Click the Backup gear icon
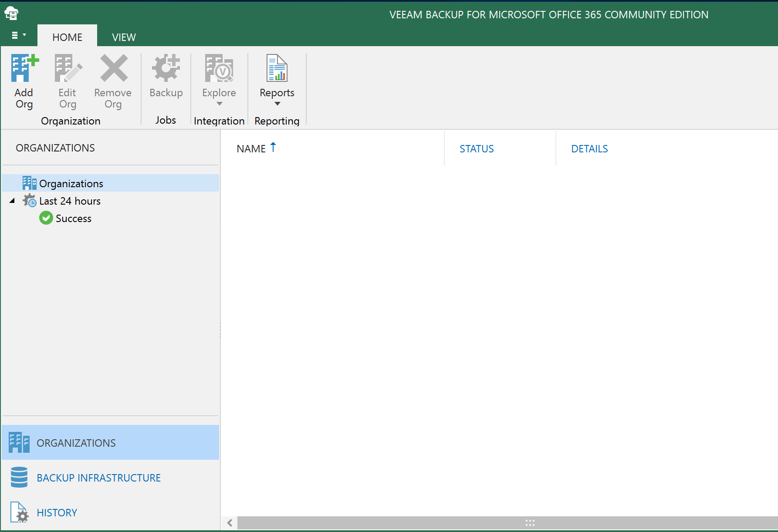 pos(166,68)
